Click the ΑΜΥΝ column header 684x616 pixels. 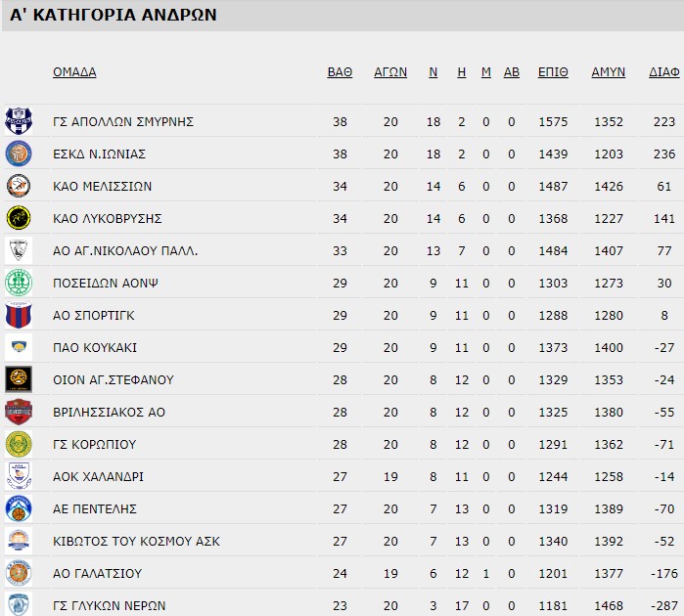[x=608, y=72]
